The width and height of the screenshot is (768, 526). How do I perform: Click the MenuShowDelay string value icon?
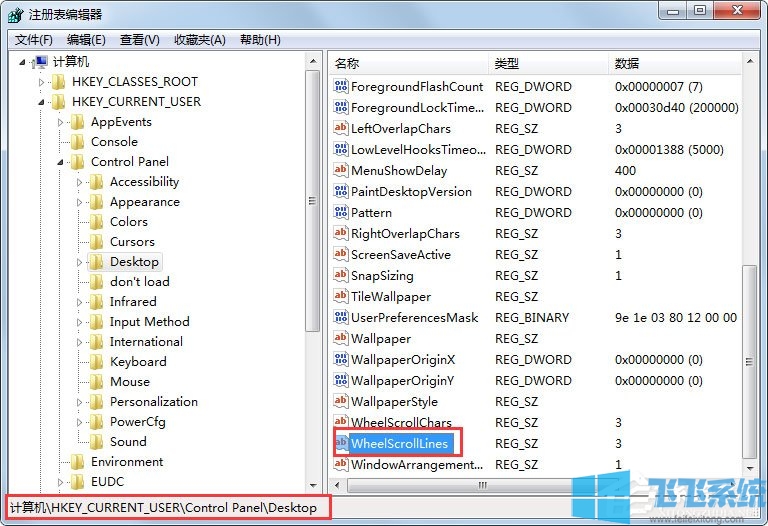coord(341,170)
